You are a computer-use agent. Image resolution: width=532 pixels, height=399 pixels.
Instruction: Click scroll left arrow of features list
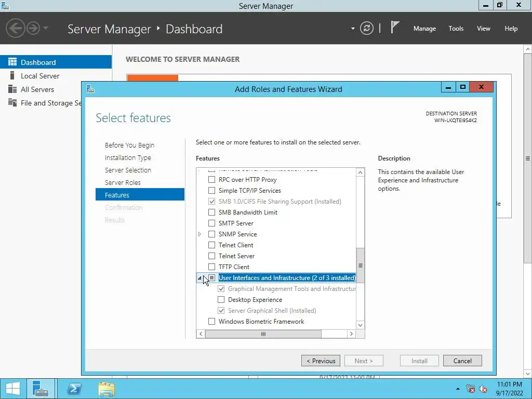(x=201, y=334)
